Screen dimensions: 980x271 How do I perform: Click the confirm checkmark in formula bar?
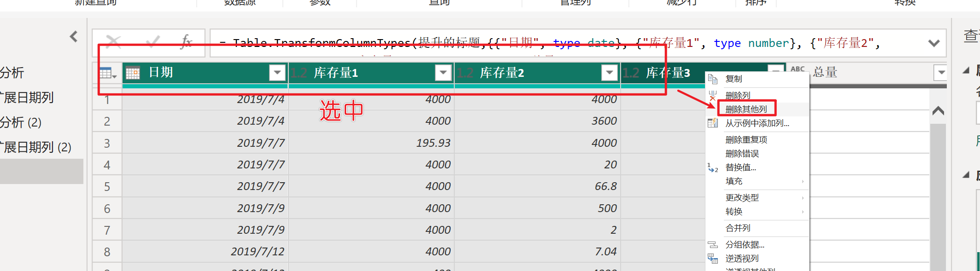pos(153,42)
